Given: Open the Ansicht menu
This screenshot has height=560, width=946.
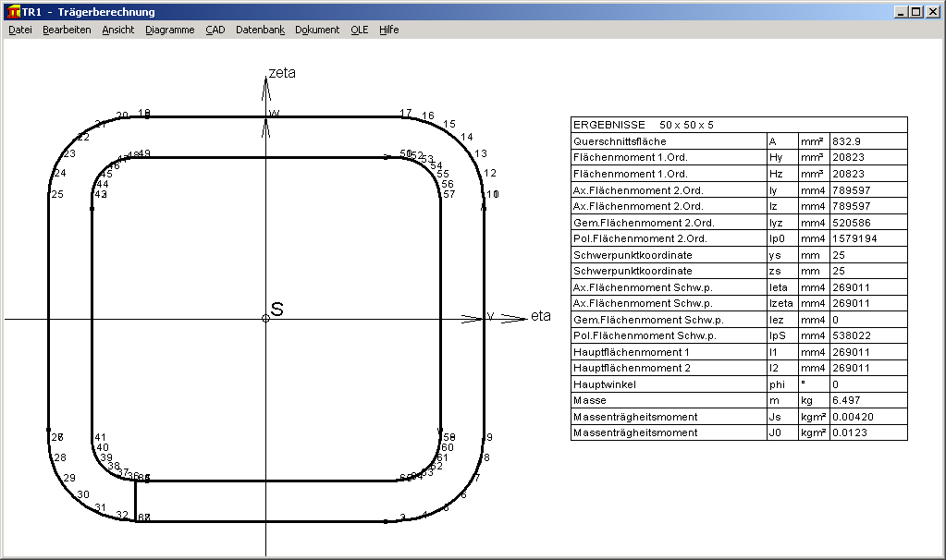Looking at the screenshot, I should tap(117, 30).
